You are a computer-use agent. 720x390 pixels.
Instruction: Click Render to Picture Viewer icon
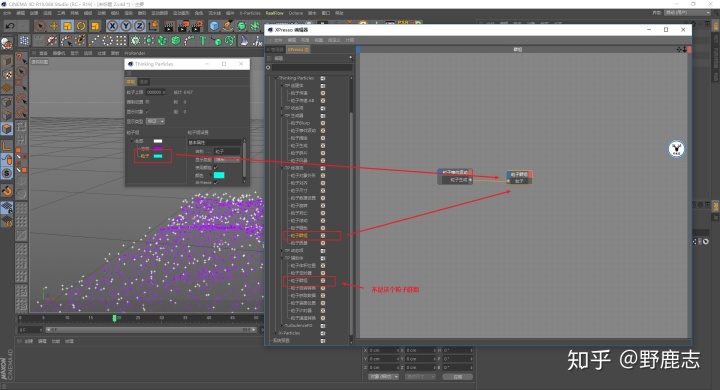[183, 26]
